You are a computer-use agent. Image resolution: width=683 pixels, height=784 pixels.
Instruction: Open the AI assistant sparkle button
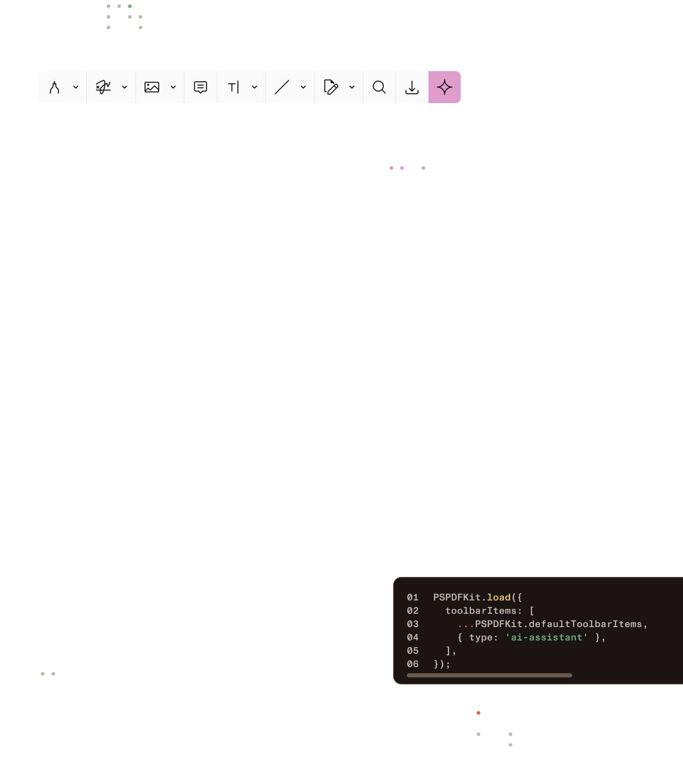click(445, 87)
